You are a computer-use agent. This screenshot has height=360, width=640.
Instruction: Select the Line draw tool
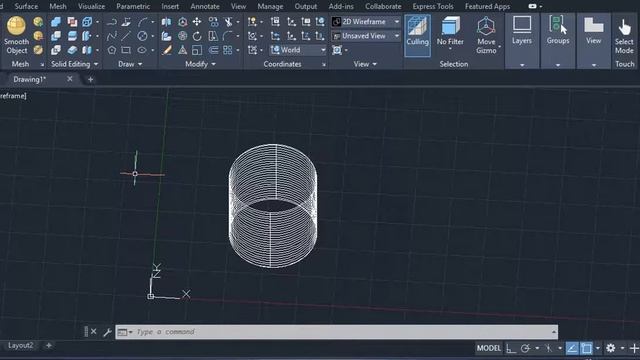(x=126, y=36)
